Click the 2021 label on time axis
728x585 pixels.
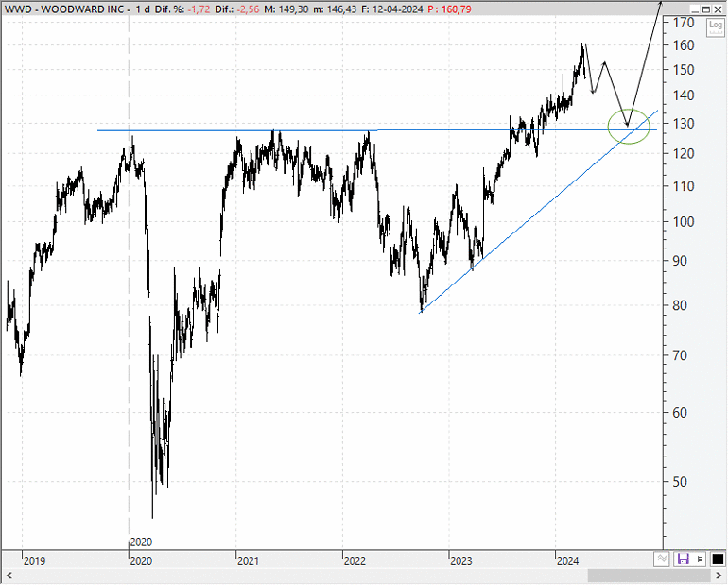248,561
